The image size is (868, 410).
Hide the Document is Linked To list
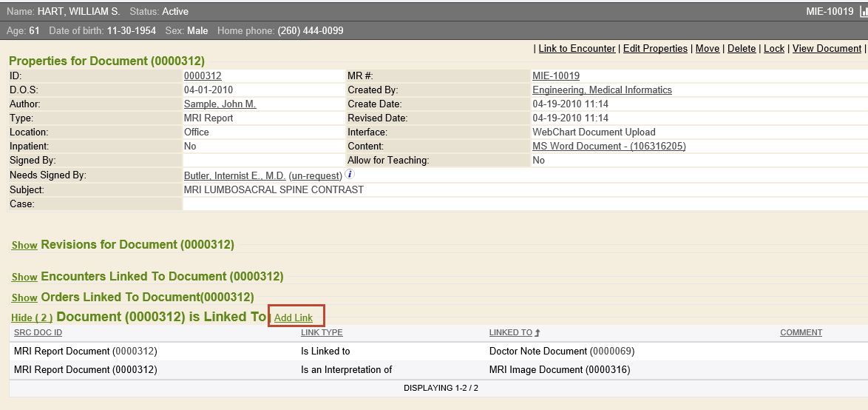pos(32,317)
